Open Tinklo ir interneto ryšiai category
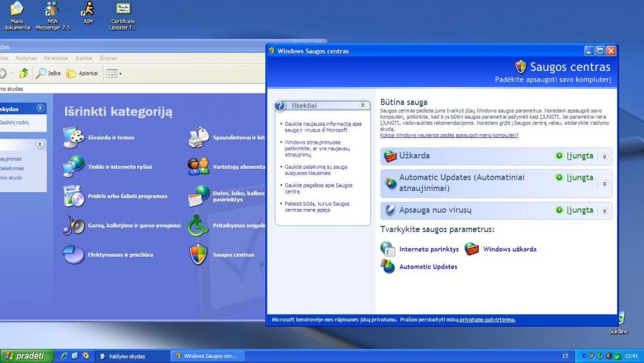The width and height of the screenshot is (644, 363). point(119,166)
